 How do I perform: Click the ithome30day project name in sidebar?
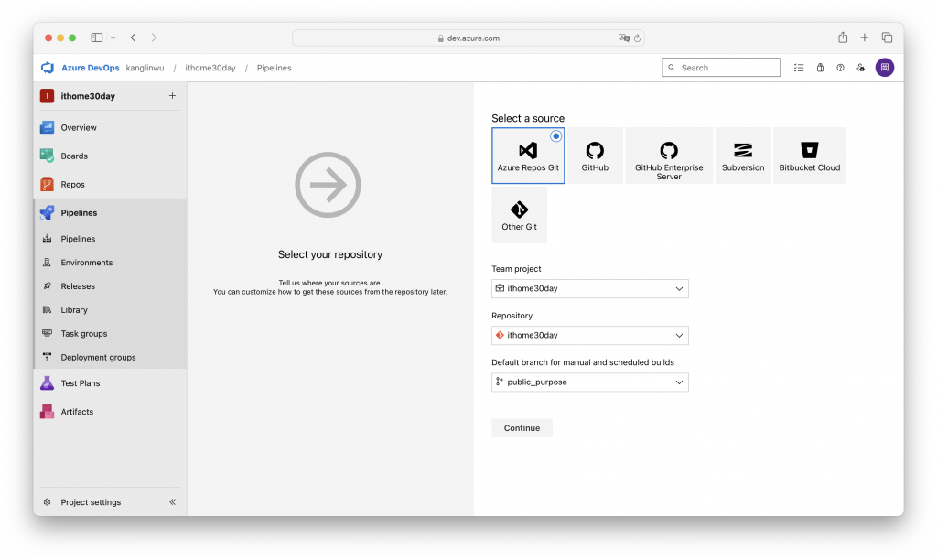(88, 96)
